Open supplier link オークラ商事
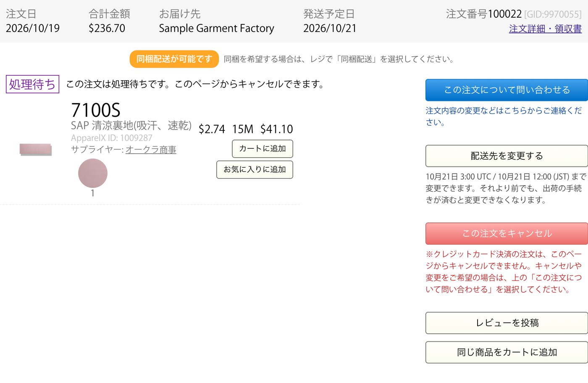The image size is (588, 383). (151, 150)
